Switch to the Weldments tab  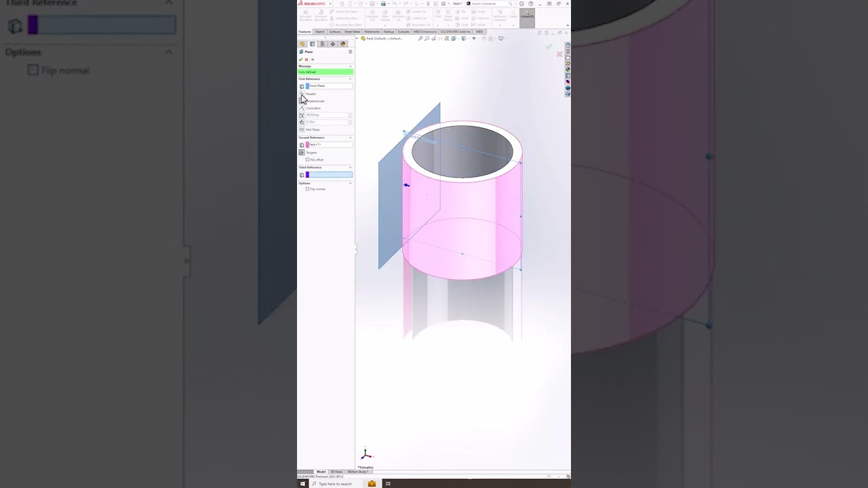click(x=372, y=32)
